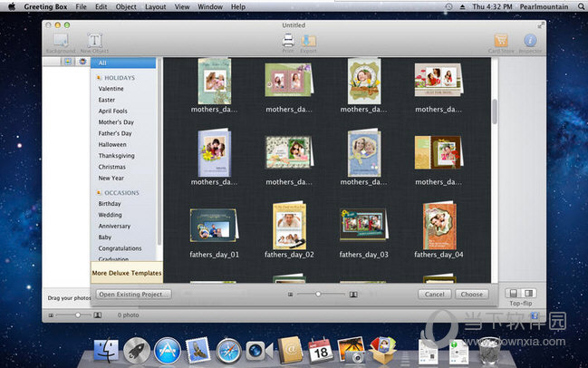Open the Inspector icon

click(530, 40)
